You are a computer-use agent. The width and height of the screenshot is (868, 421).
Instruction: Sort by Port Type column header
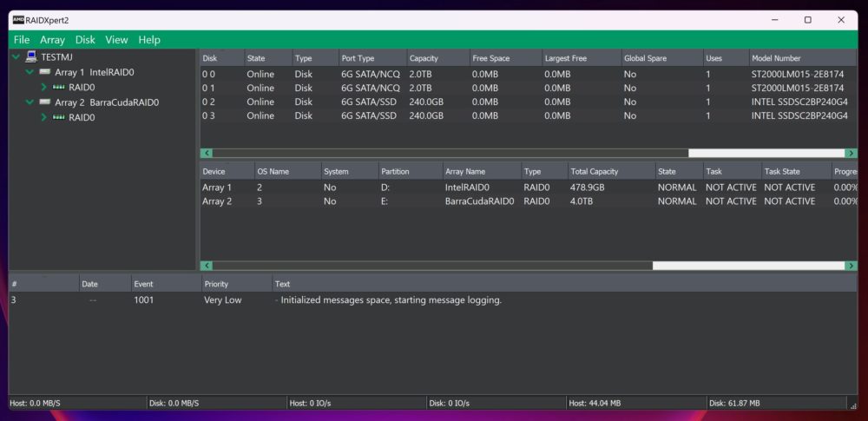pyautogui.click(x=372, y=58)
